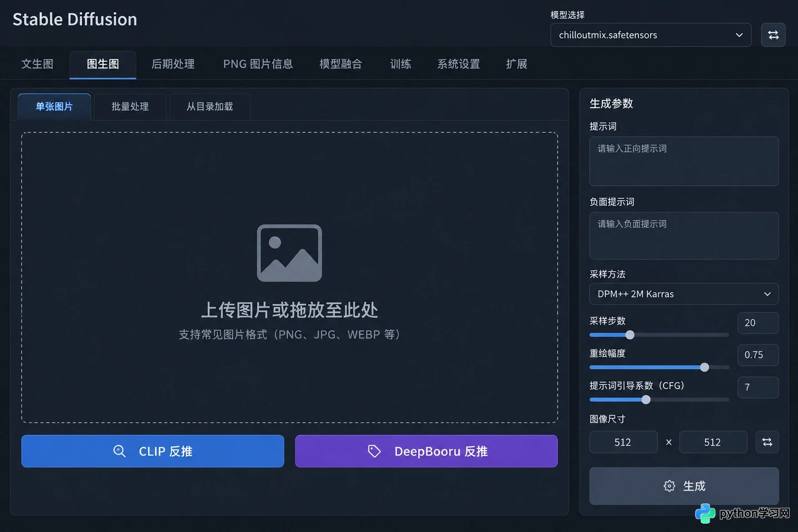
Task: Click the CFG value field showing 7
Action: pyautogui.click(x=758, y=387)
